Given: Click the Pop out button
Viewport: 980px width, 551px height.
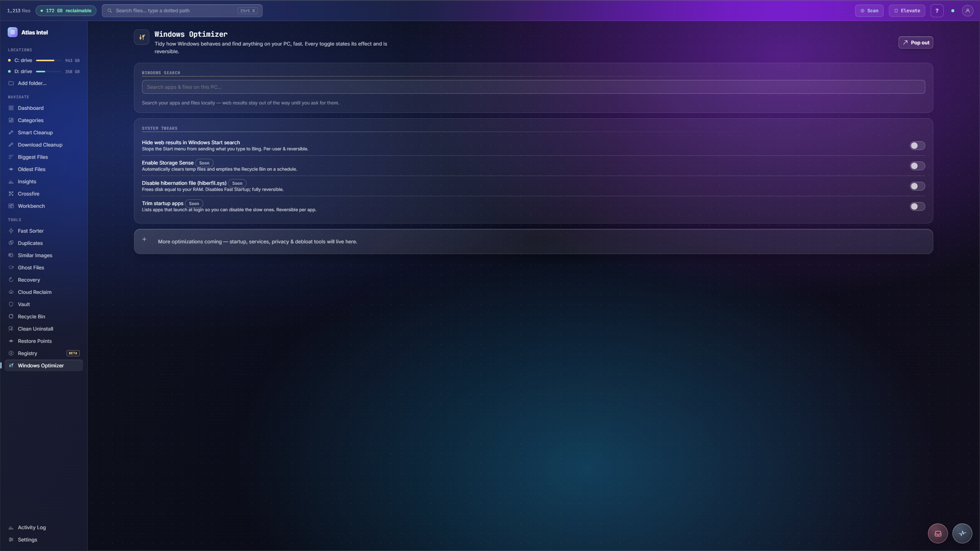Looking at the screenshot, I should point(916,42).
